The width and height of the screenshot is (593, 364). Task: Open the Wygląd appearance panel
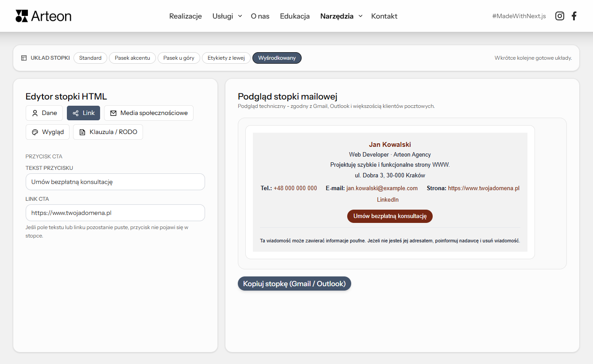47,132
